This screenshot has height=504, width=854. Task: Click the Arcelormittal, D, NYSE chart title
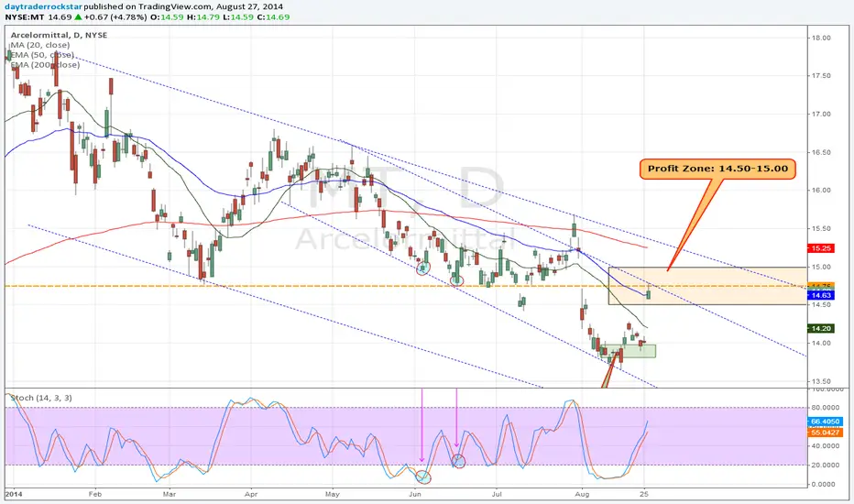pyautogui.click(x=59, y=35)
